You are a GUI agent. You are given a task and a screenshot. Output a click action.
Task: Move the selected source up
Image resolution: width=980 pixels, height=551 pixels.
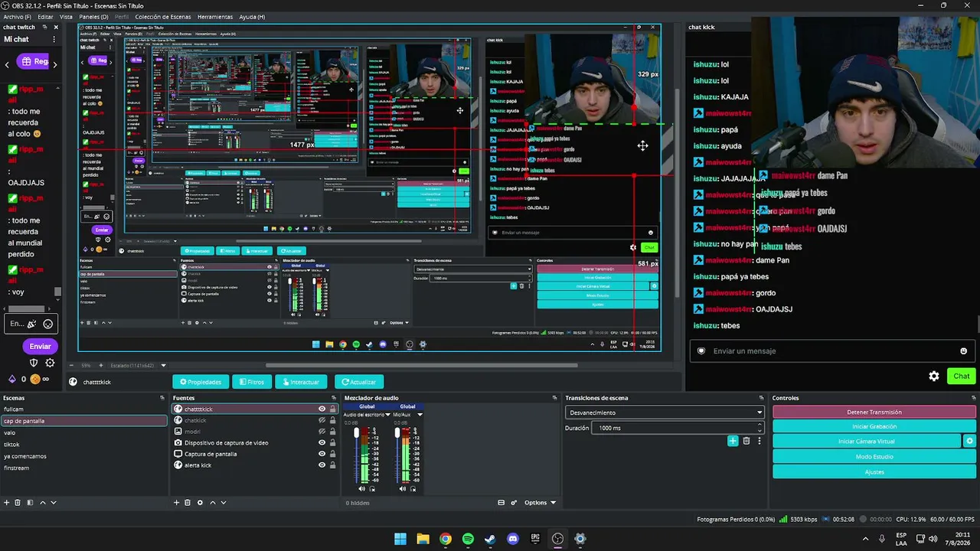[212, 503]
